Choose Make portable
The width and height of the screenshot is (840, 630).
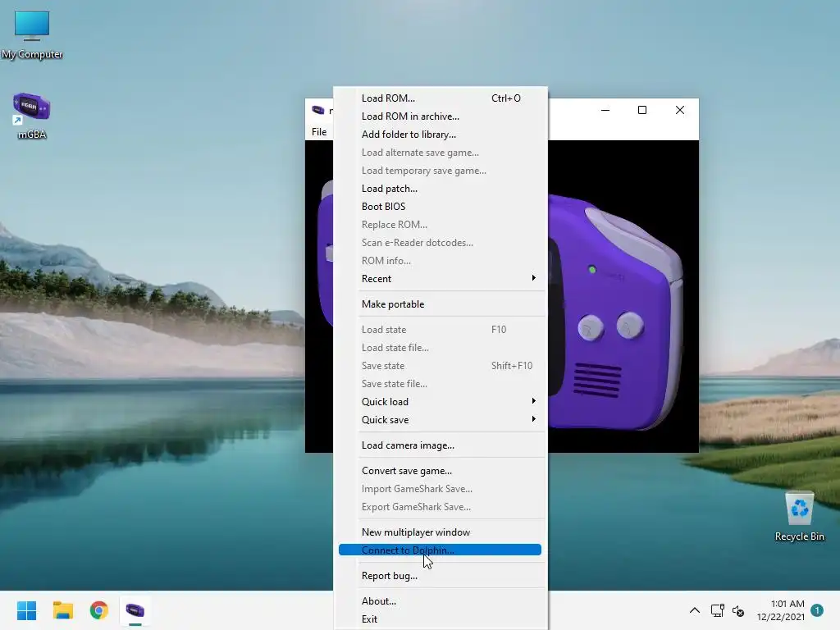(x=441, y=304)
